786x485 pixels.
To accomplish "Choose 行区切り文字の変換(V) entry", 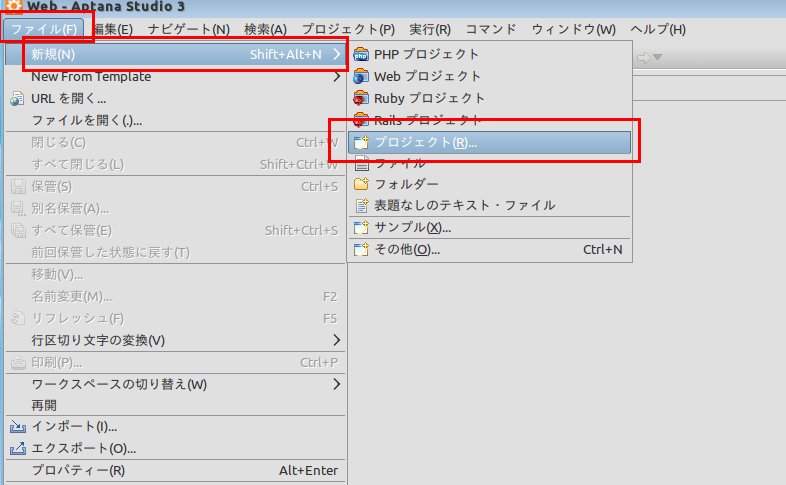I will 175,340.
